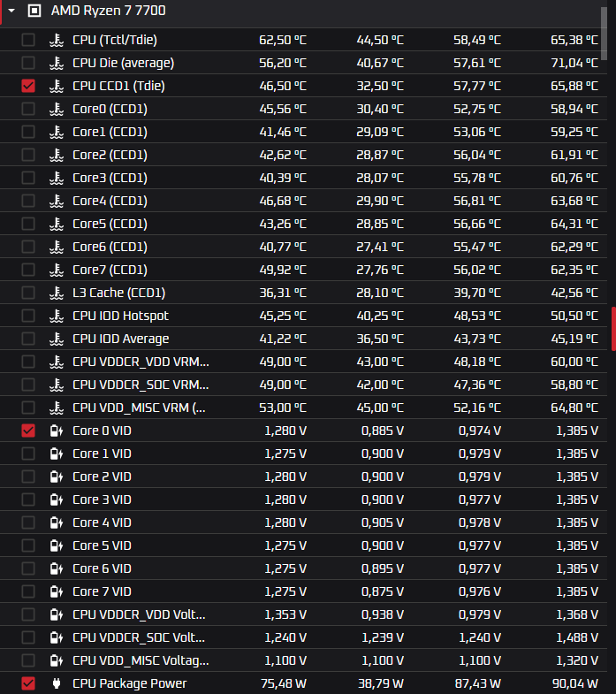Click the 64,80 °C maximum of CPU VDD_MISC VRM
This screenshot has height=694, width=616.
(574, 408)
